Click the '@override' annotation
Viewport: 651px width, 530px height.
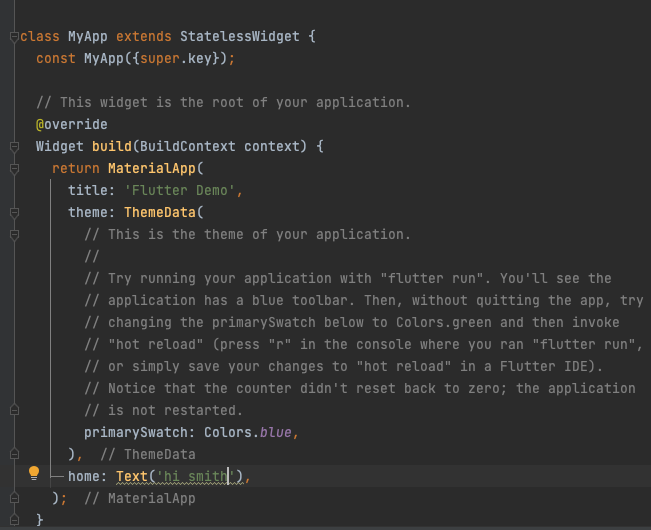point(71,125)
